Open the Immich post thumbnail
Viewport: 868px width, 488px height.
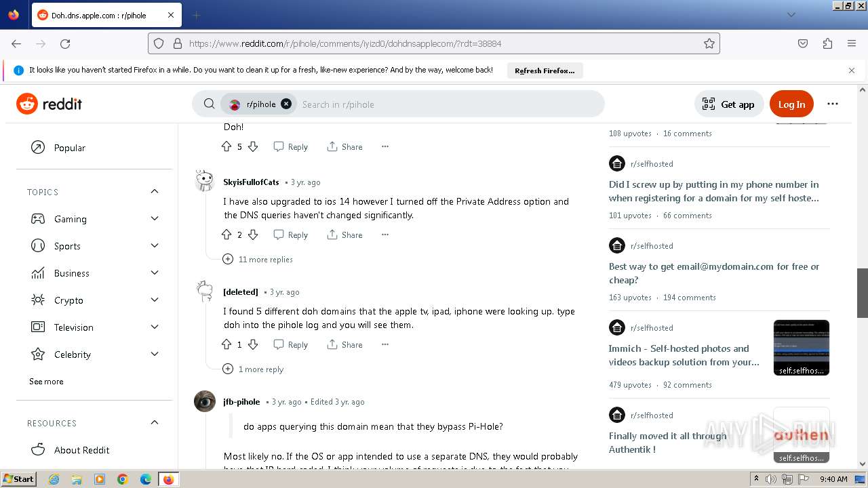click(x=802, y=348)
